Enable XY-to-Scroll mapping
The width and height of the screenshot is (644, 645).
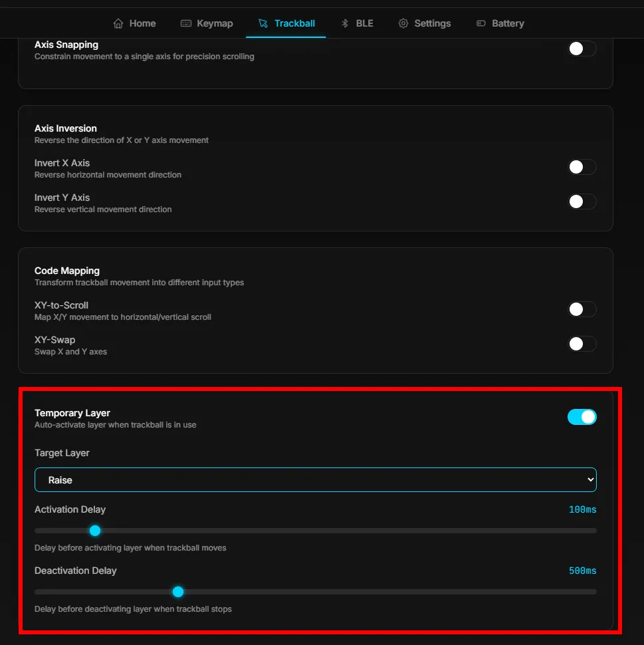coord(582,309)
